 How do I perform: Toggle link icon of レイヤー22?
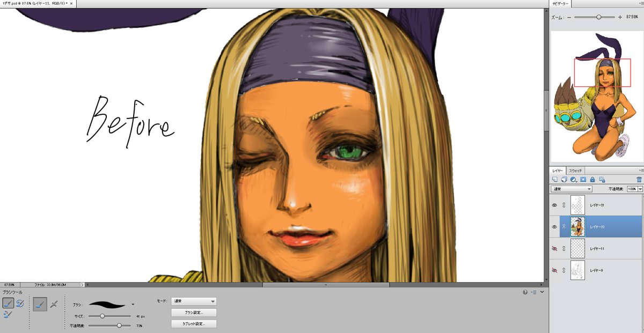[x=563, y=227]
